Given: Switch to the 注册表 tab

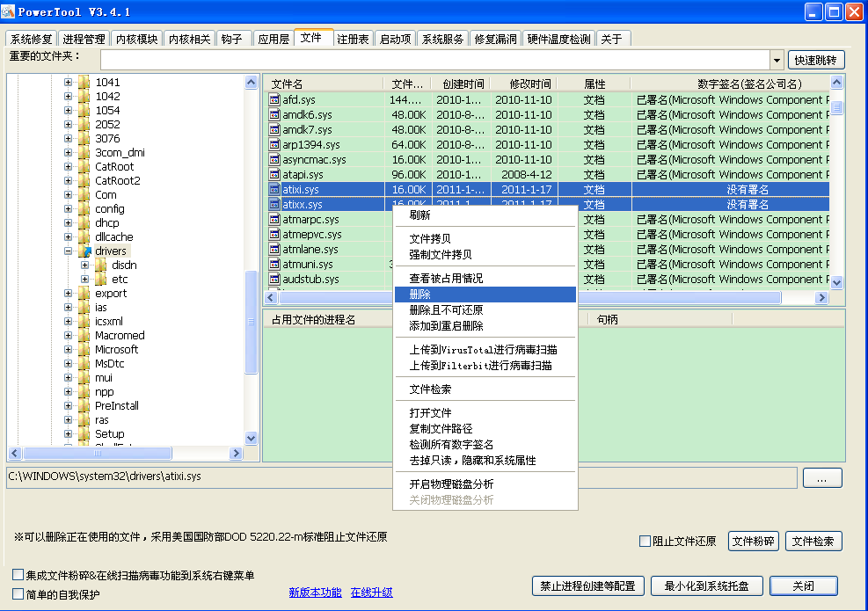Looking at the screenshot, I should pos(353,39).
